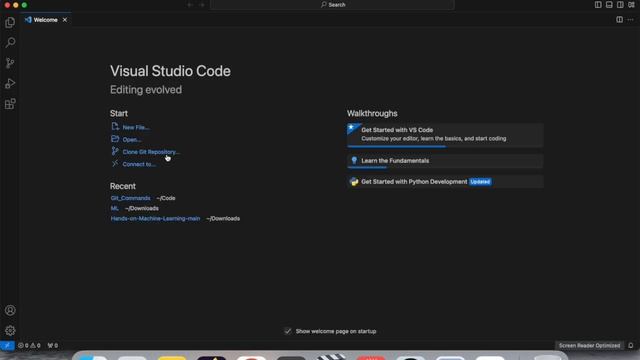Screen dimensions: 640x360
Task: Open Customize Layout icon in title bar
Action: pos(631,4)
